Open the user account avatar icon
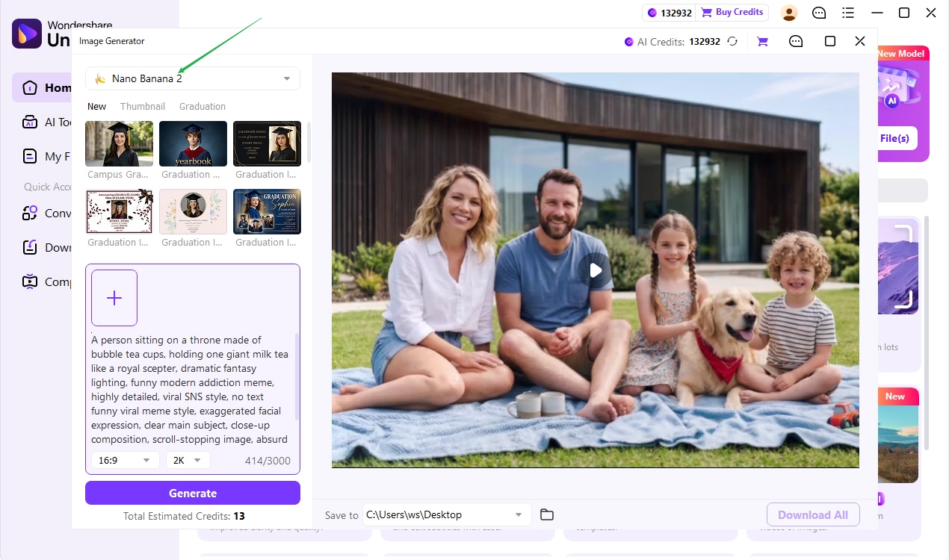The height and width of the screenshot is (560, 949). [789, 13]
